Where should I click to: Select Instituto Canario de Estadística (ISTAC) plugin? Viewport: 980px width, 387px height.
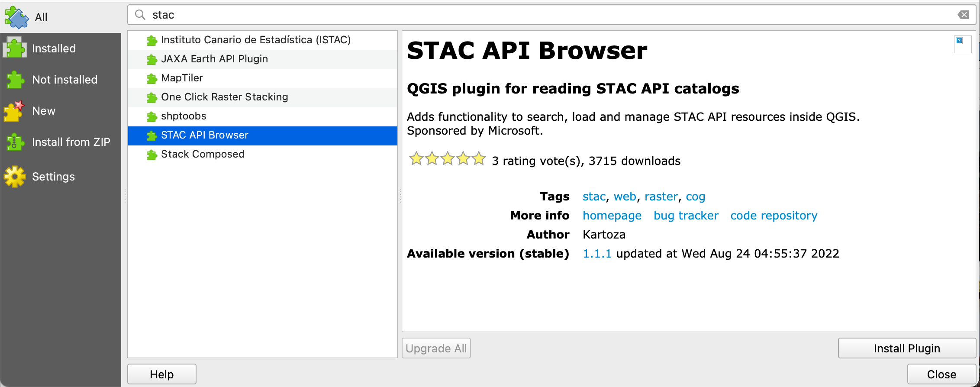(x=263, y=40)
